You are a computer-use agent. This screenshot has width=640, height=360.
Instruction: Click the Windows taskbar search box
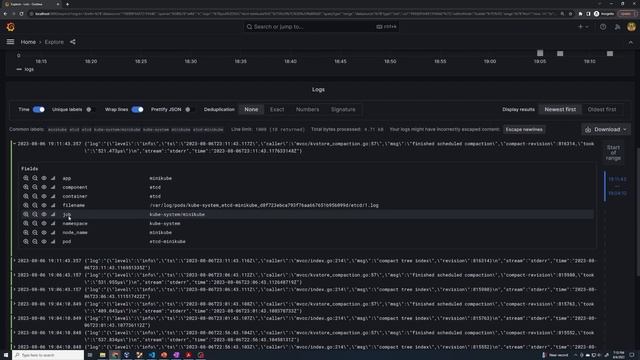point(48,355)
